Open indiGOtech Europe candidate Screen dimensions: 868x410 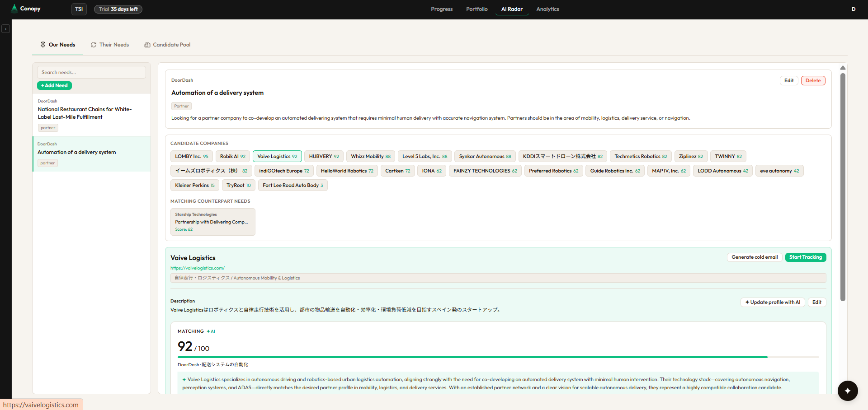tap(284, 171)
